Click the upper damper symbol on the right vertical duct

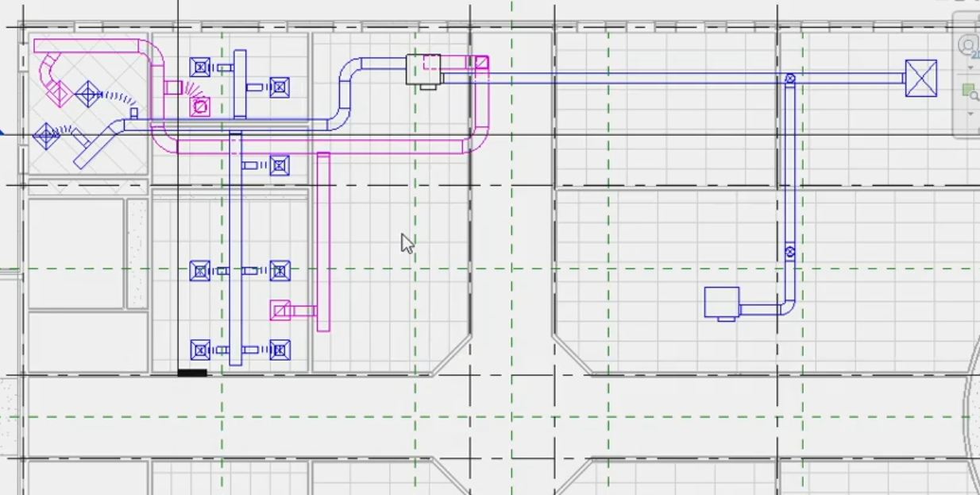[x=790, y=79]
